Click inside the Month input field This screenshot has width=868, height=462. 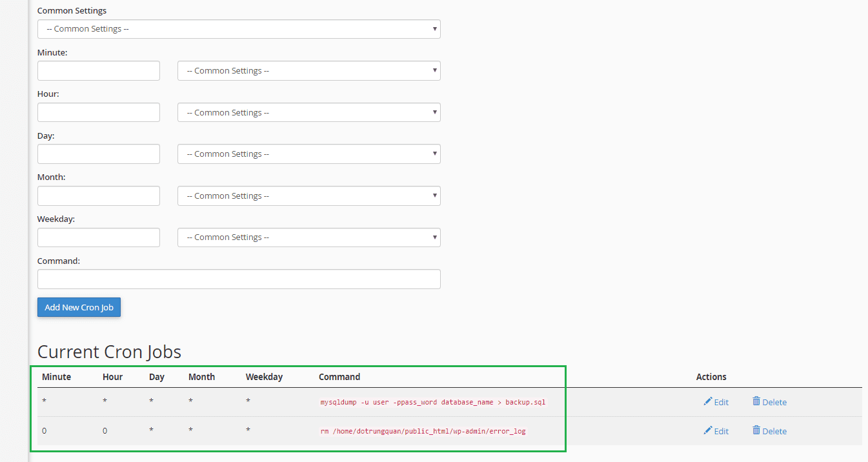click(x=98, y=196)
